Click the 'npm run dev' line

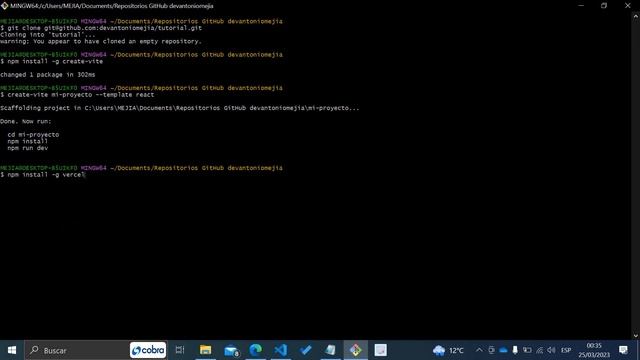[28, 148]
